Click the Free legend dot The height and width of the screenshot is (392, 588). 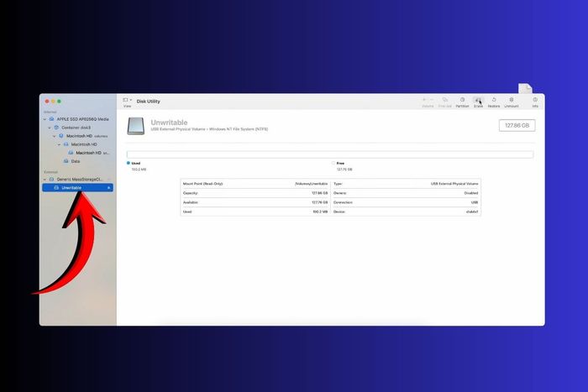[x=333, y=163]
